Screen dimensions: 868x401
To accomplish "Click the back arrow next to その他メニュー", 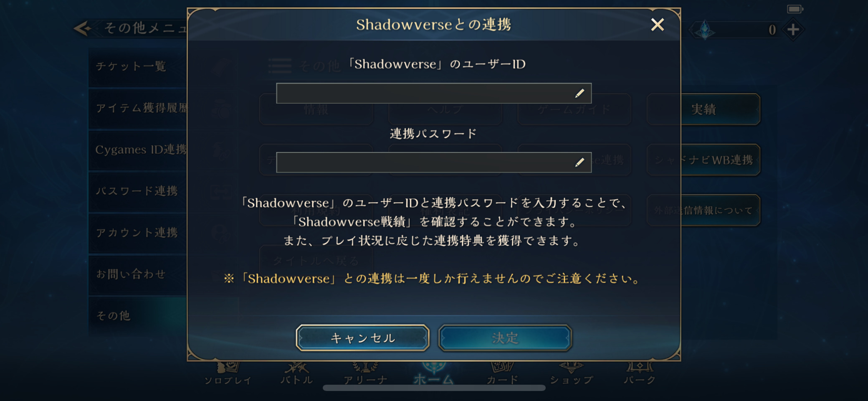I will pyautogui.click(x=82, y=28).
